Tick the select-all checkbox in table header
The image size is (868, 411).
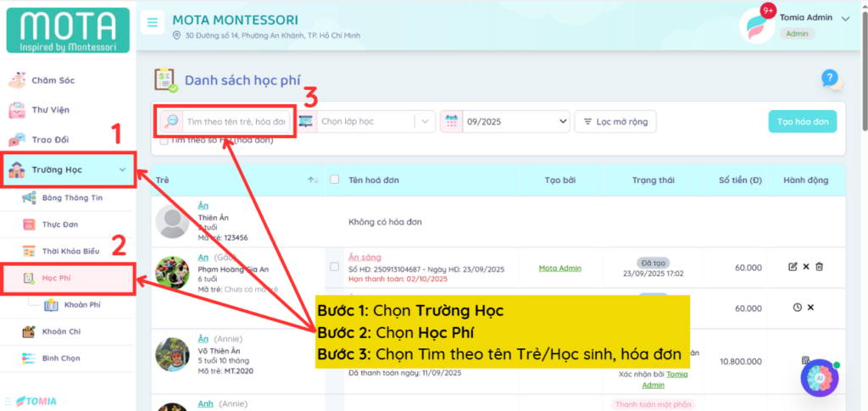tap(334, 180)
